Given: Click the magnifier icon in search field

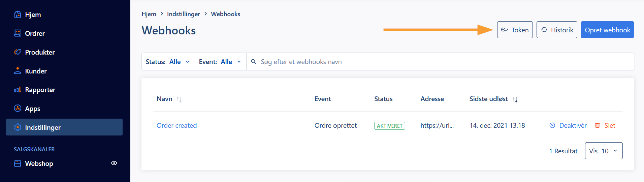Looking at the screenshot, I should click(x=254, y=62).
